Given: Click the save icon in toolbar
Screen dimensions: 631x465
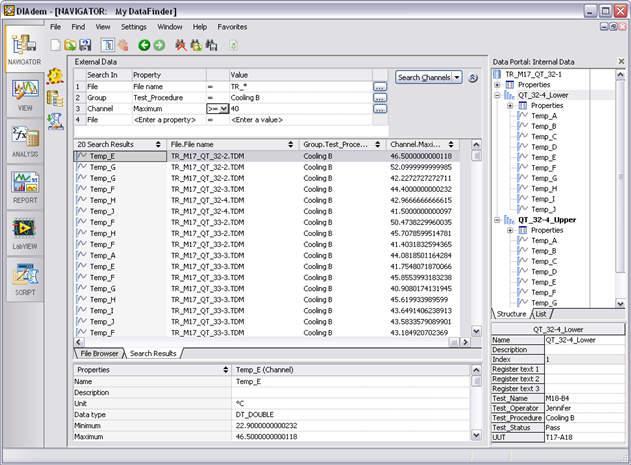Looking at the screenshot, I should [x=85, y=45].
